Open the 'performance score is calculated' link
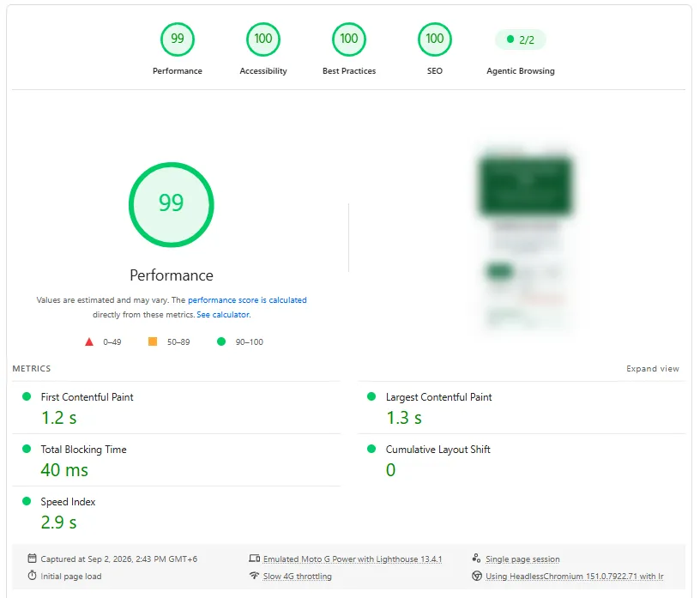700x598 pixels. pyautogui.click(x=247, y=300)
